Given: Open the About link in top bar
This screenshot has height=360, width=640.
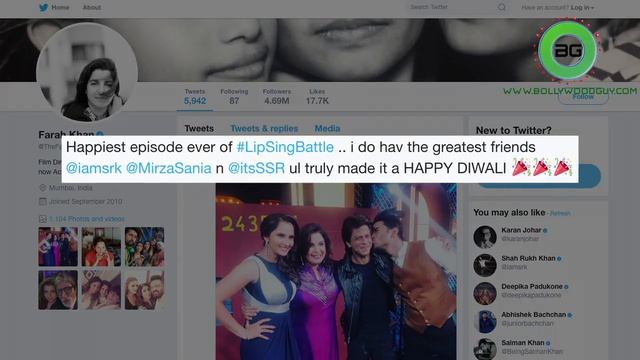Looking at the screenshot, I should [92, 7].
